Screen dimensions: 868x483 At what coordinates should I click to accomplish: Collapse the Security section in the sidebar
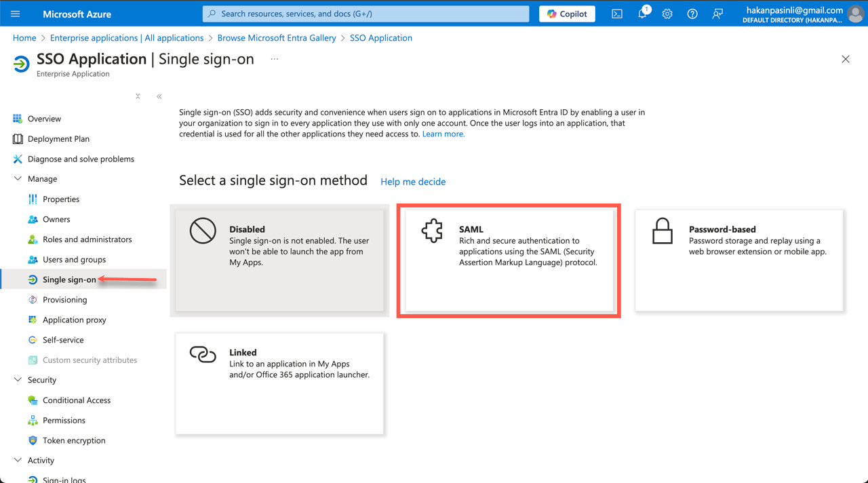pyautogui.click(x=18, y=379)
